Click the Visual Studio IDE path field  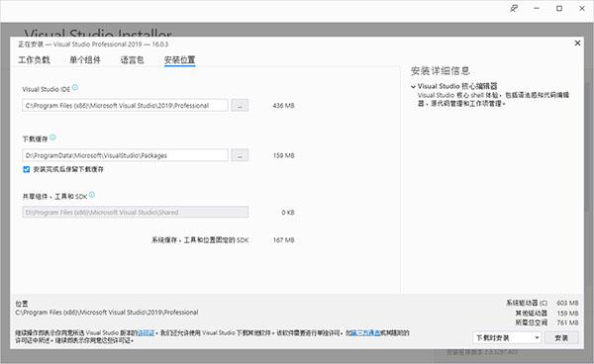(126, 106)
